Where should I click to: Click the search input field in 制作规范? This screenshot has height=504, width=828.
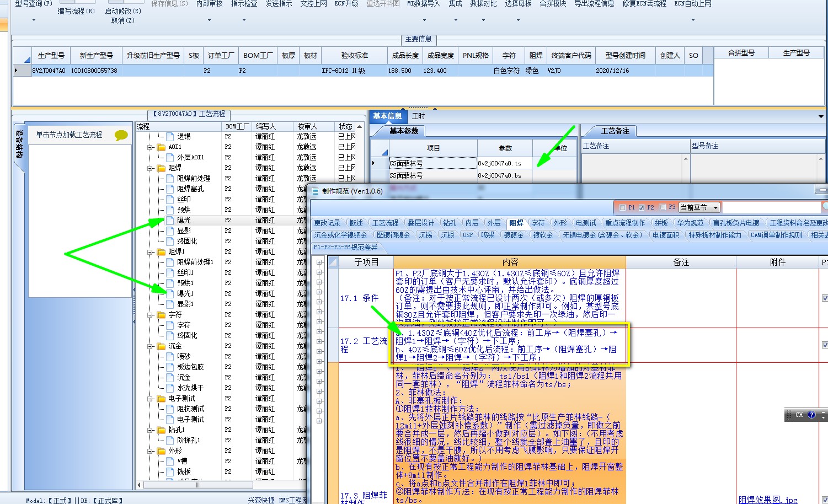[x=772, y=208]
